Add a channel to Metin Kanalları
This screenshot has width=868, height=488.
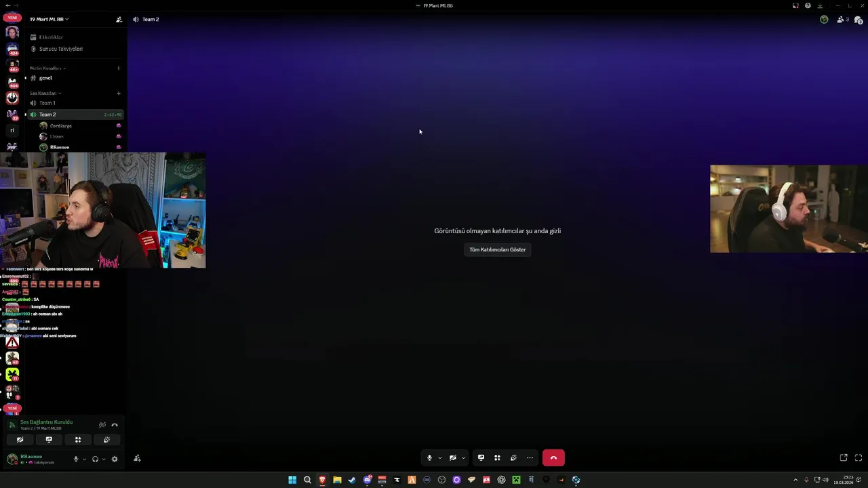point(119,68)
